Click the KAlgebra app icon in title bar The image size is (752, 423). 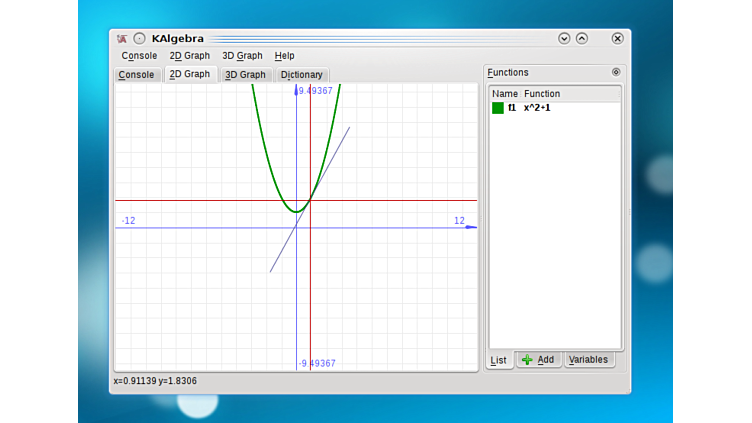point(122,39)
